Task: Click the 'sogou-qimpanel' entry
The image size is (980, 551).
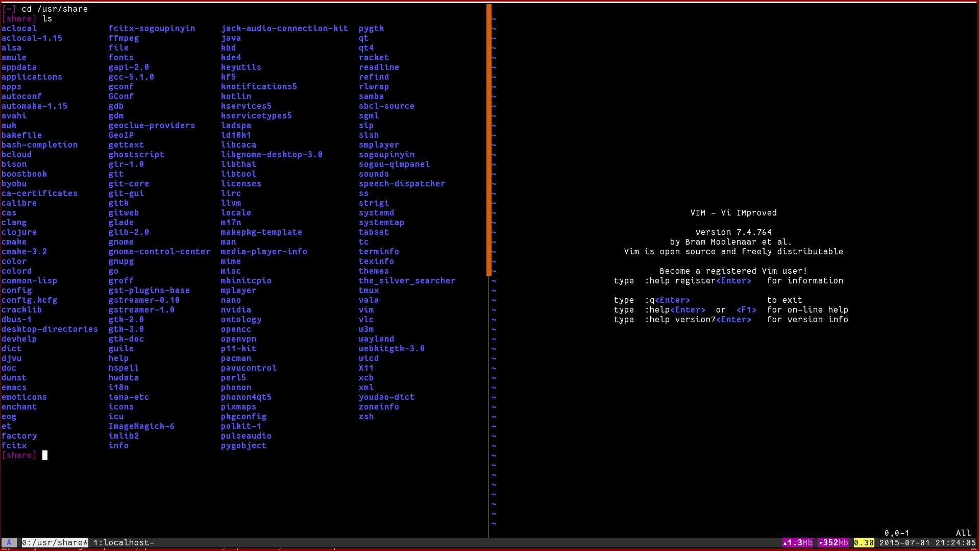Action: [394, 164]
